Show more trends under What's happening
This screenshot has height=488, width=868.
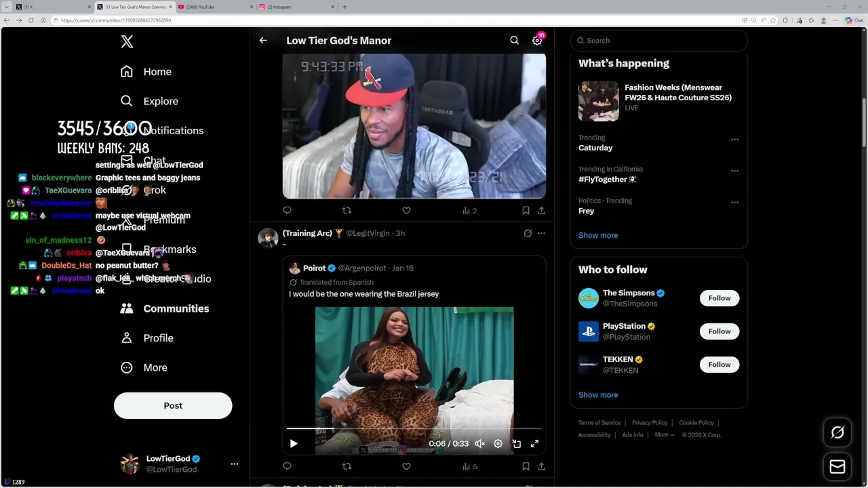pos(598,235)
